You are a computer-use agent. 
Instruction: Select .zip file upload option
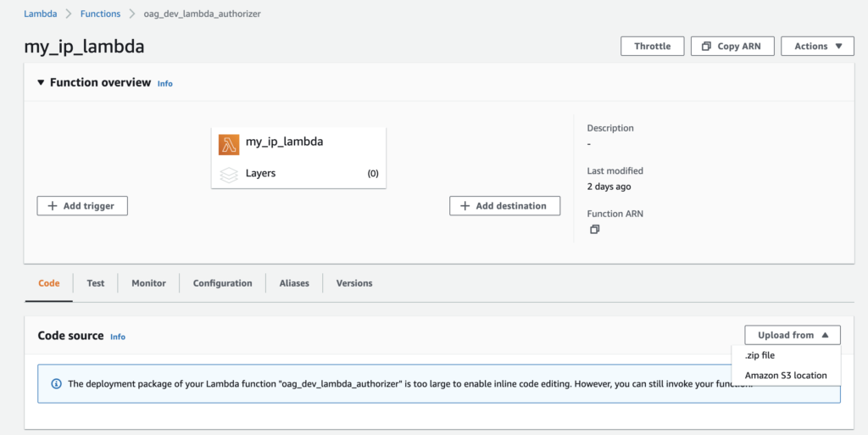click(759, 356)
